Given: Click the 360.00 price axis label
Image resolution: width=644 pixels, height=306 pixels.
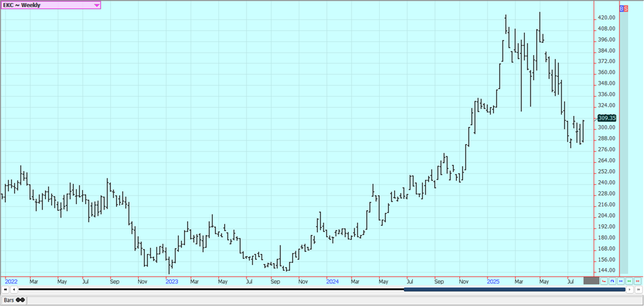Looking at the screenshot, I should [x=607, y=73].
